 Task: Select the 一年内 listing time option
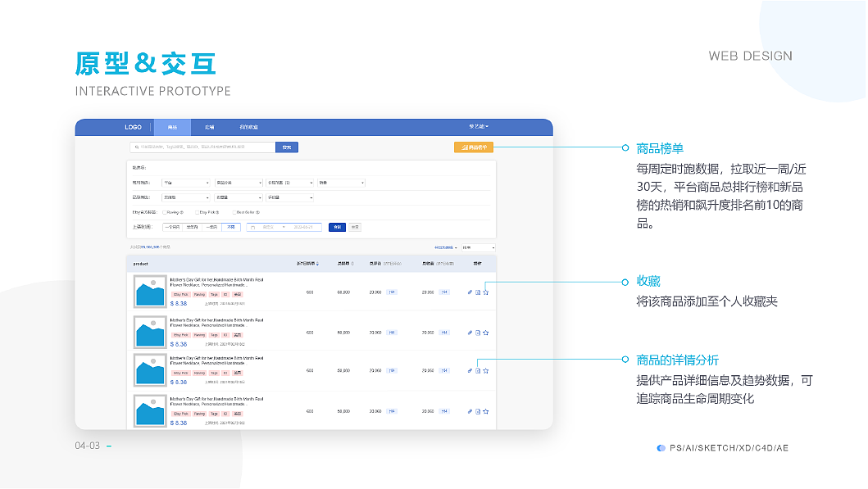211,228
